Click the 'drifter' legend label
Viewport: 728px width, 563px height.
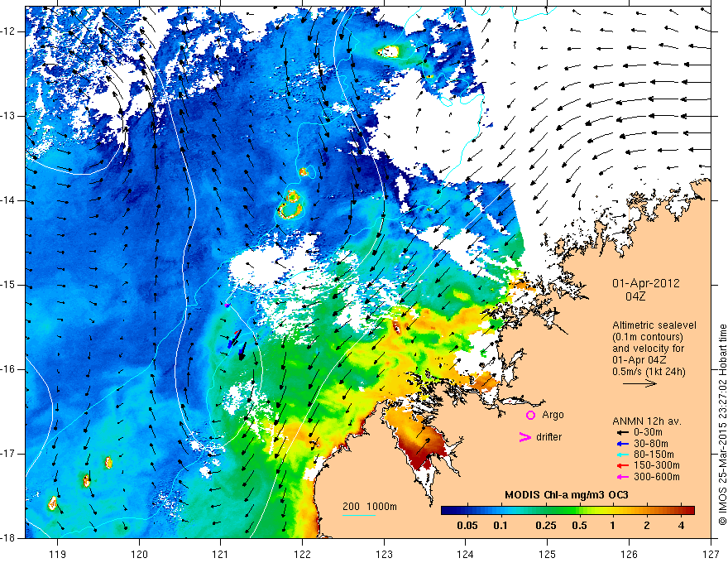click(548, 437)
